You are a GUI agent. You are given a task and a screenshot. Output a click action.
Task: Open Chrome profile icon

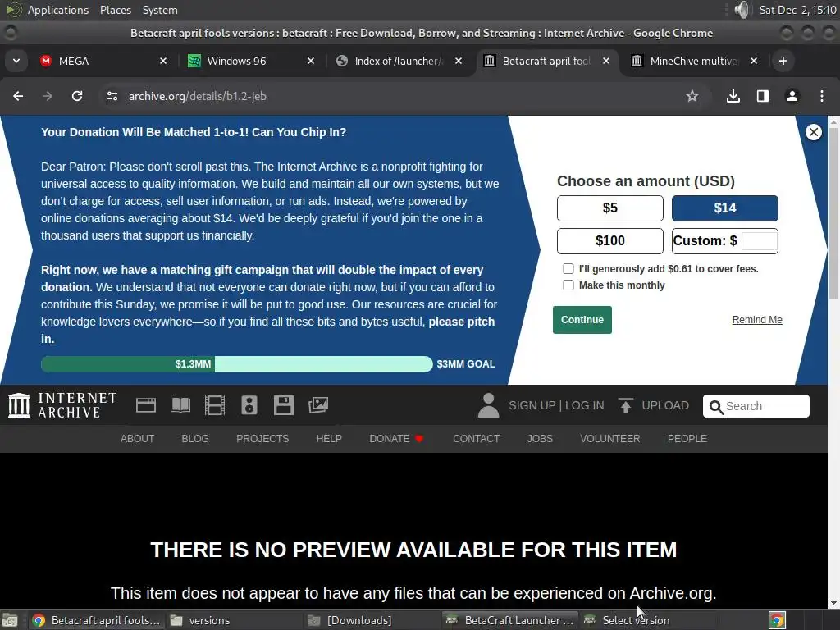(x=792, y=96)
